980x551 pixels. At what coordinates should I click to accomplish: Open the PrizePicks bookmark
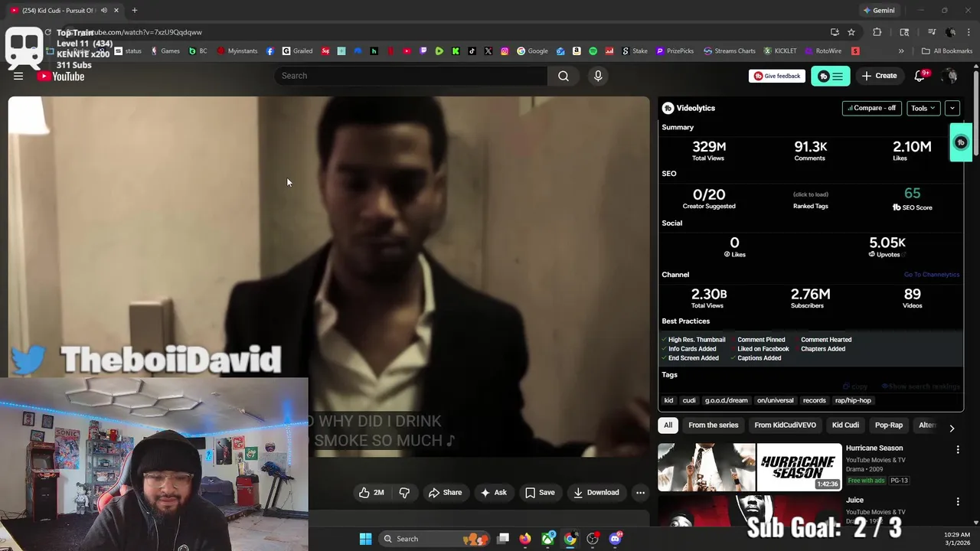(675, 51)
